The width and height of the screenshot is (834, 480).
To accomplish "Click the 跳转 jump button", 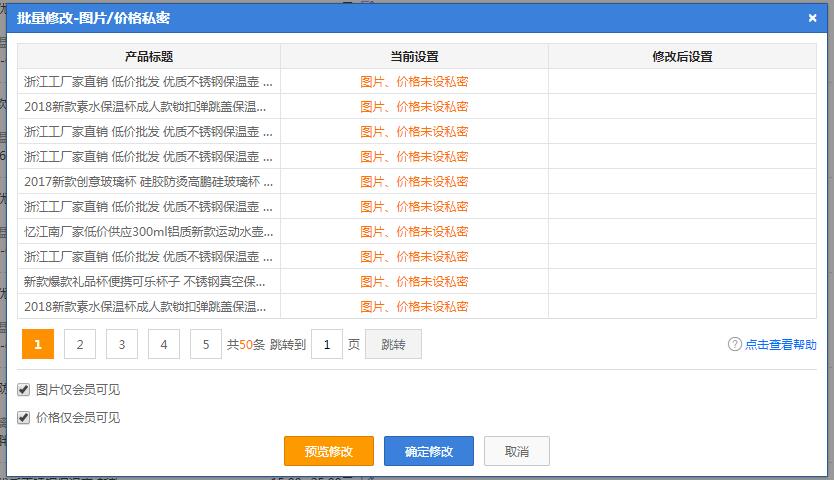I will coord(393,344).
